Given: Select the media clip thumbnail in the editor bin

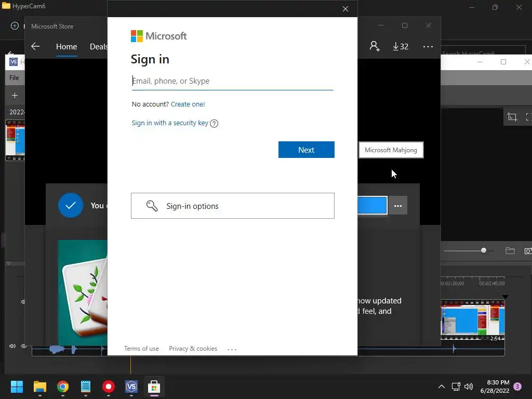Looking at the screenshot, I should (x=15, y=140).
